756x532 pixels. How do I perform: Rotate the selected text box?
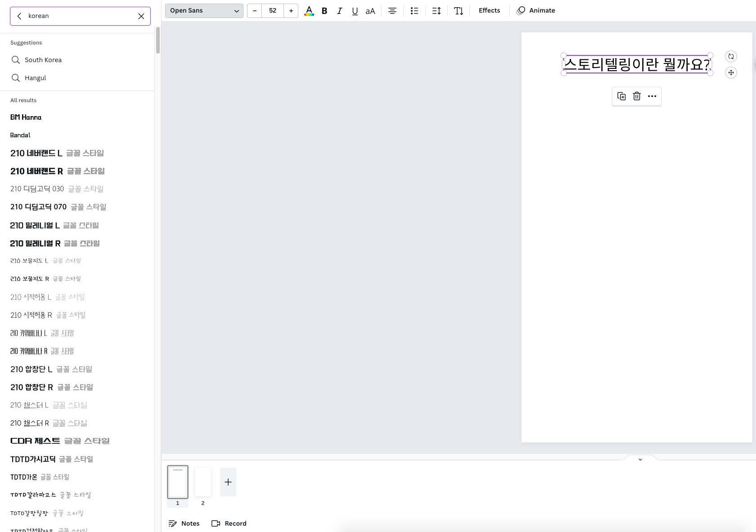(731, 56)
